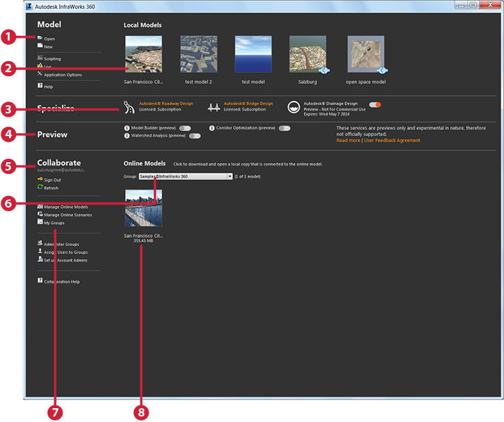The width and height of the screenshot is (504, 422).
Task: Click the Collaboration Help question icon
Action: [x=40, y=280]
